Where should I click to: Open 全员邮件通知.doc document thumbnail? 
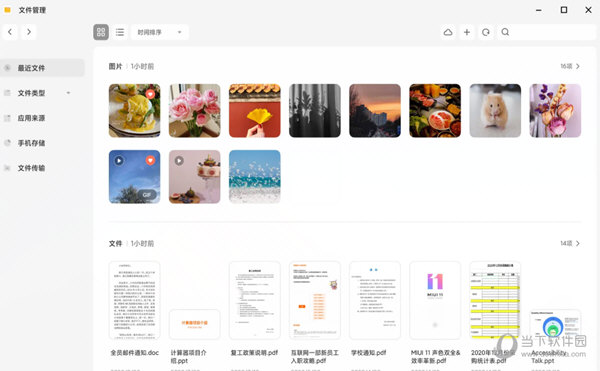(134, 300)
